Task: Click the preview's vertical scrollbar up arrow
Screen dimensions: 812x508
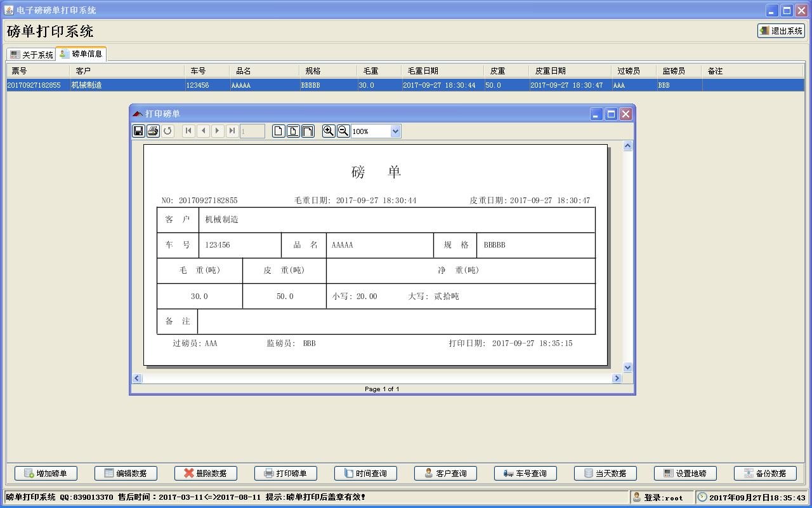Action: [x=628, y=146]
